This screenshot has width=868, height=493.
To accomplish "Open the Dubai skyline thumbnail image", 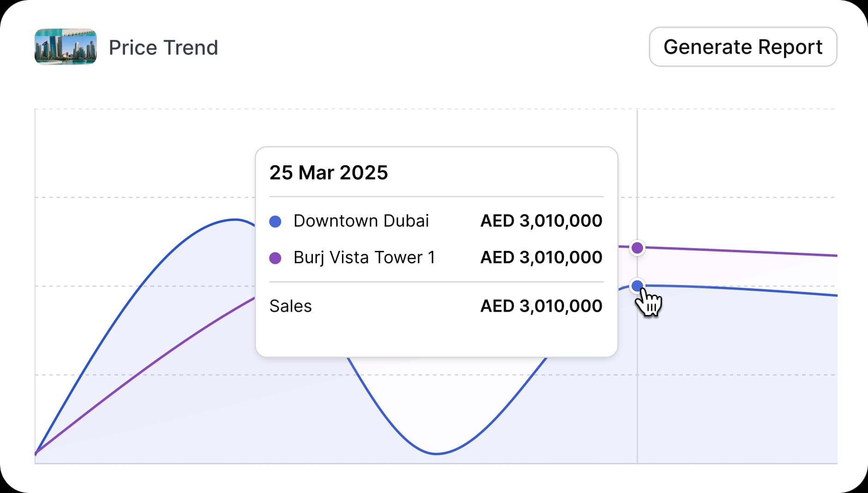I will (66, 47).
